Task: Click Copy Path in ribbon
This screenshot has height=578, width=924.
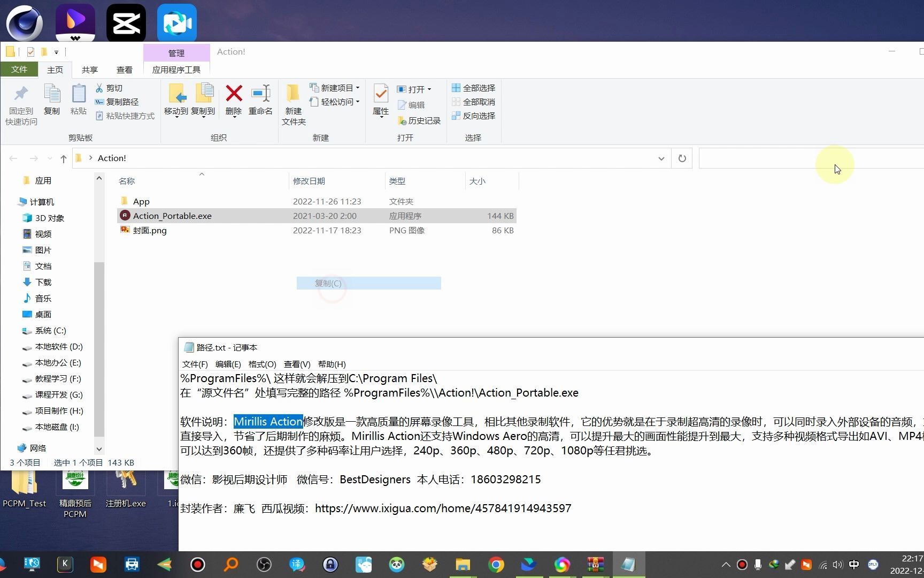Action: coord(117,102)
